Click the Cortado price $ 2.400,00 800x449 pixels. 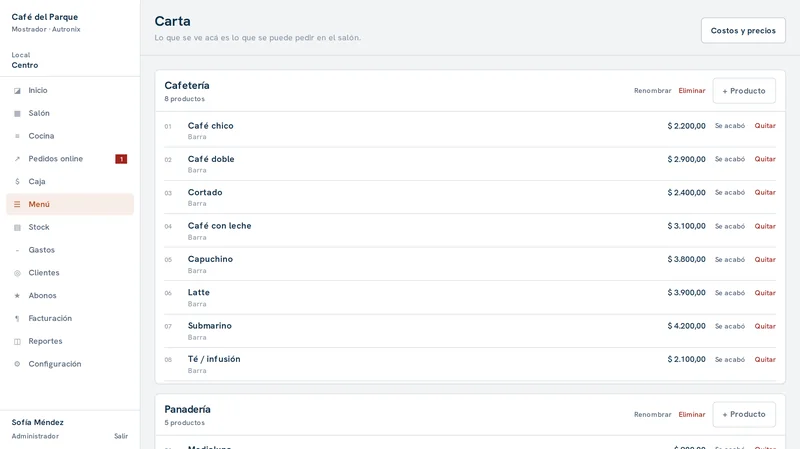point(686,193)
